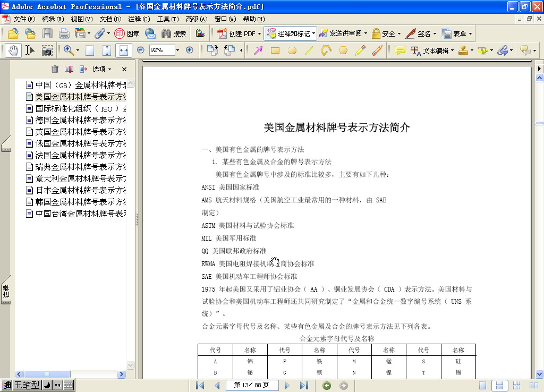Click the page number field 第 13/88 页
The image size is (544, 392).
pyautogui.click(x=252, y=385)
